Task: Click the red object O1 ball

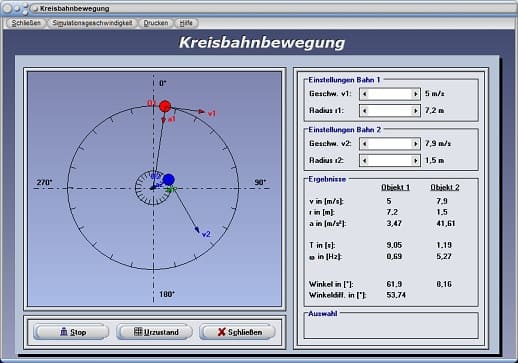Action: tap(165, 106)
